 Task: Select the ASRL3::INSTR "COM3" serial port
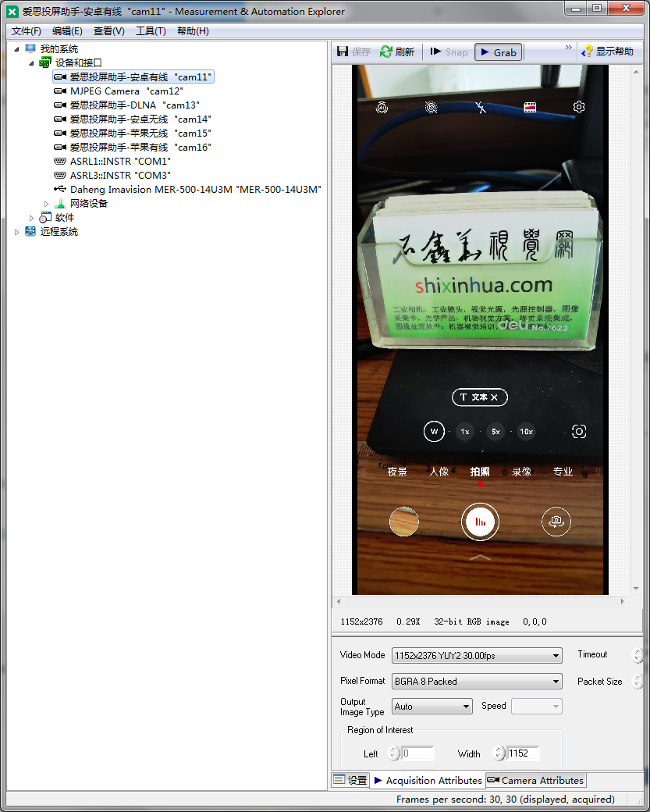113,175
